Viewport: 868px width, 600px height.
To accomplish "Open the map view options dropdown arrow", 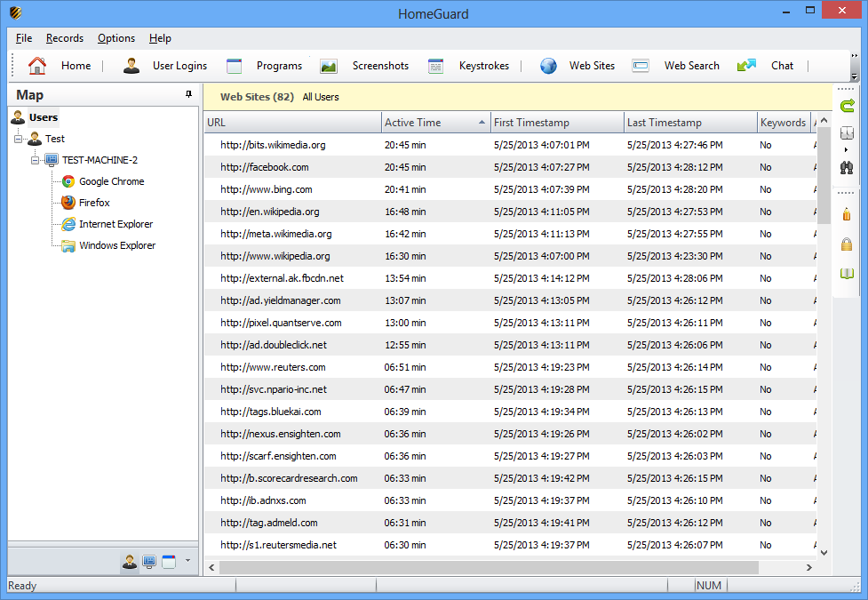I will click(187, 561).
